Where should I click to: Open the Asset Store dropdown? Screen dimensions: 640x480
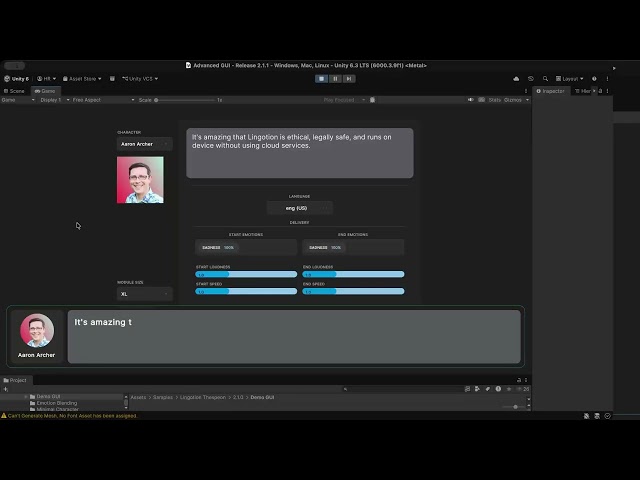pos(82,79)
